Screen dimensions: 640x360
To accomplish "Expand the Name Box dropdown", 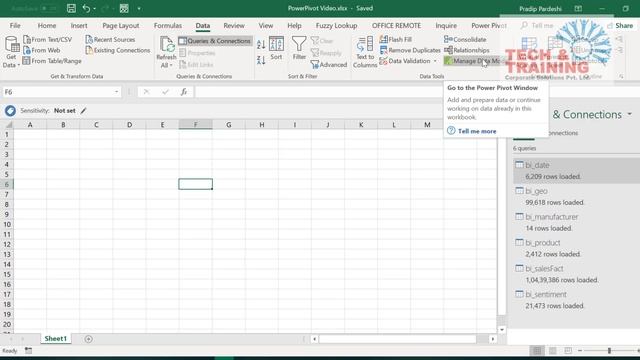I will [x=116, y=92].
